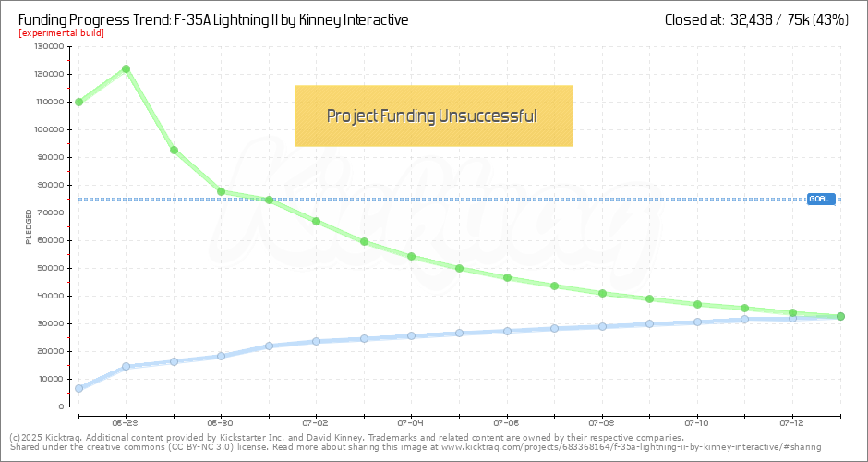The width and height of the screenshot is (868, 462).
Task: Click the Project Funding Unsuccessful banner
Action: [x=434, y=115]
